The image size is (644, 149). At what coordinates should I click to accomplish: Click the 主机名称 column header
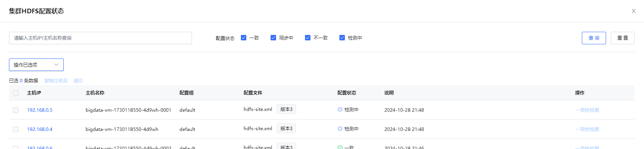(95, 93)
